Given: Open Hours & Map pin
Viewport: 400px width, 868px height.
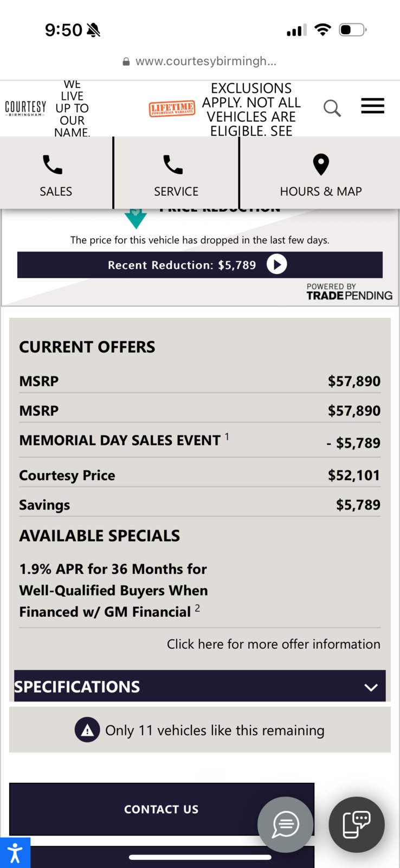Looking at the screenshot, I should 321,165.
